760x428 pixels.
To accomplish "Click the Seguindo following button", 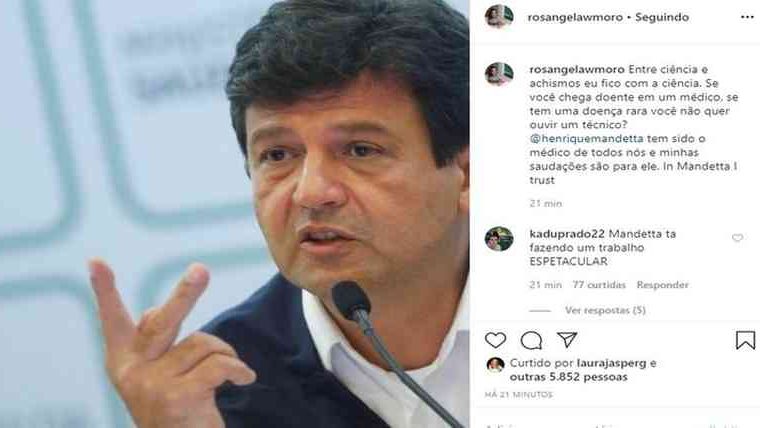I will (662, 17).
